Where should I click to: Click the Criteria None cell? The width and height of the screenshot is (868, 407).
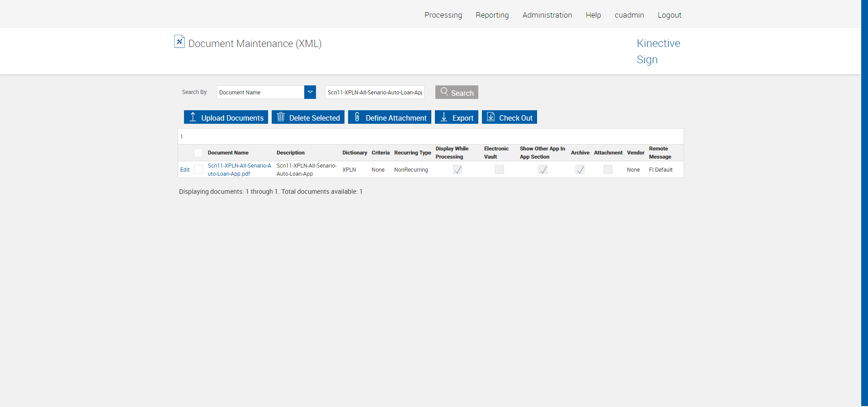point(378,170)
